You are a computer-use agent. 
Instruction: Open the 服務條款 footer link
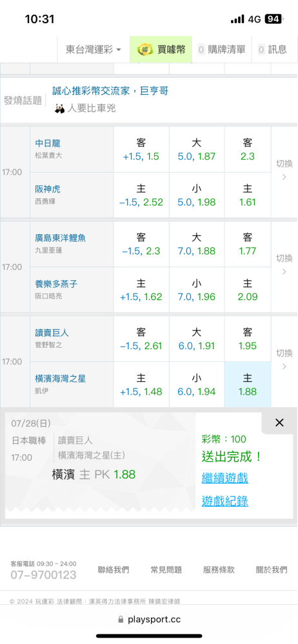point(219,570)
